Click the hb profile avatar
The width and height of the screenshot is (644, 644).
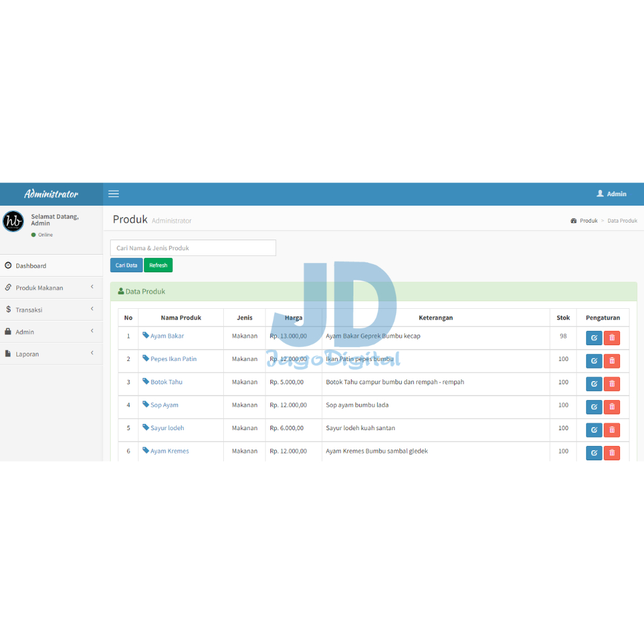click(x=13, y=221)
